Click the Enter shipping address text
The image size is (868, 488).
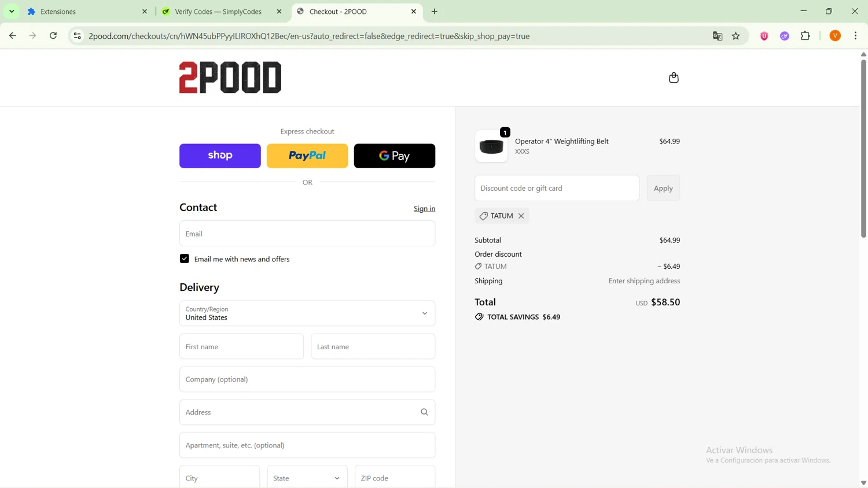click(644, 281)
